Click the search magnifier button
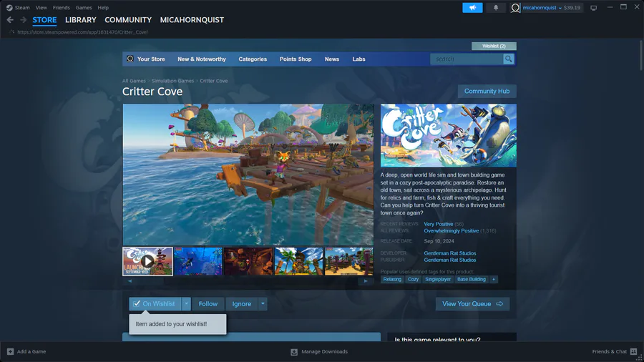The height and width of the screenshot is (362, 644). coord(509,59)
